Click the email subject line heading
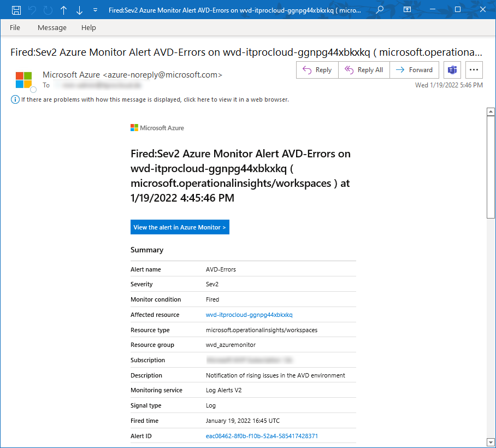This screenshot has width=496, height=448. point(246,52)
